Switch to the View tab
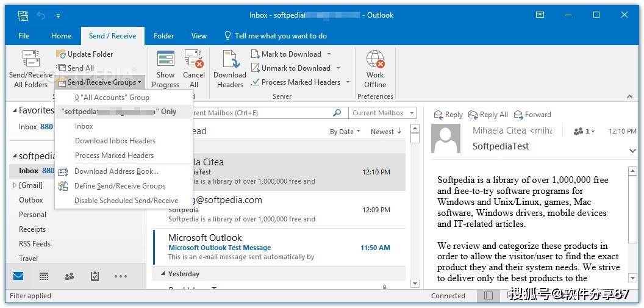The height and width of the screenshot is (308, 644). click(199, 36)
